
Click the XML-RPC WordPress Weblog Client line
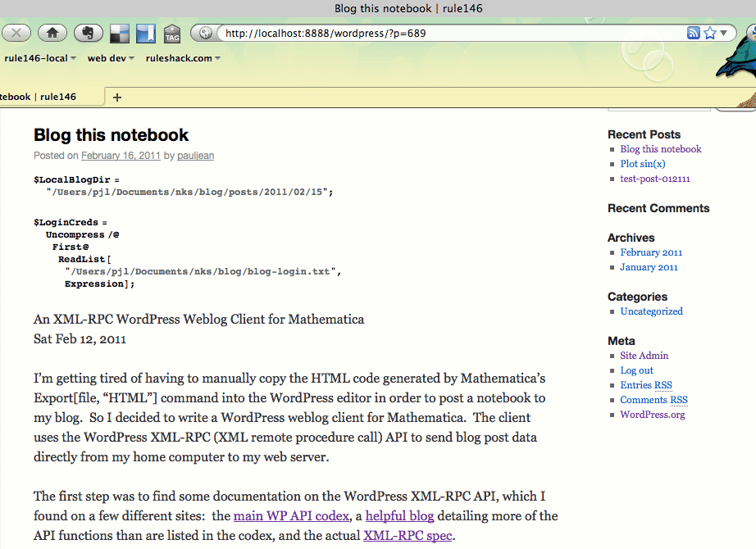198,320
